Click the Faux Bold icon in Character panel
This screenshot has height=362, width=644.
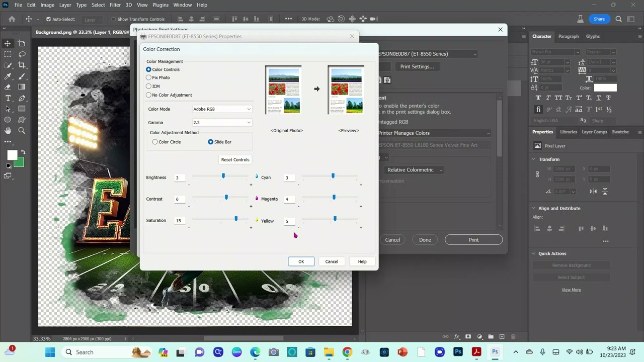pyautogui.click(x=538, y=98)
